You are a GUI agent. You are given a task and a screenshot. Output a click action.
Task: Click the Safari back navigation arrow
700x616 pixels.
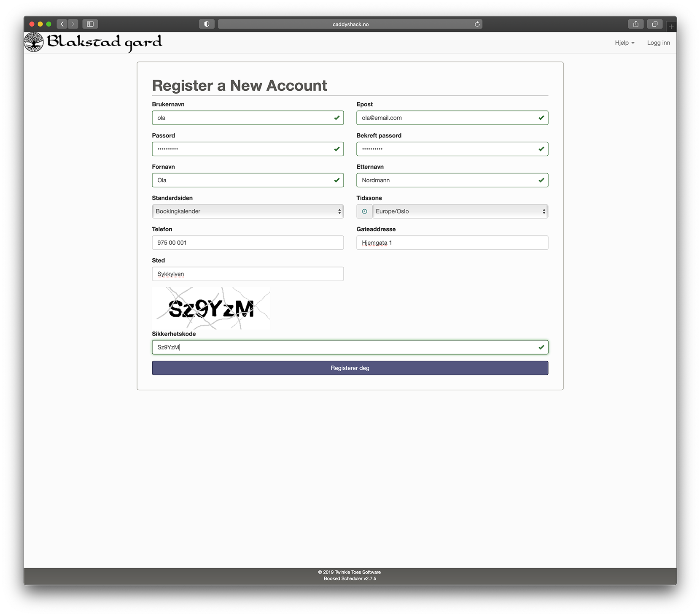pyautogui.click(x=62, y=24)
